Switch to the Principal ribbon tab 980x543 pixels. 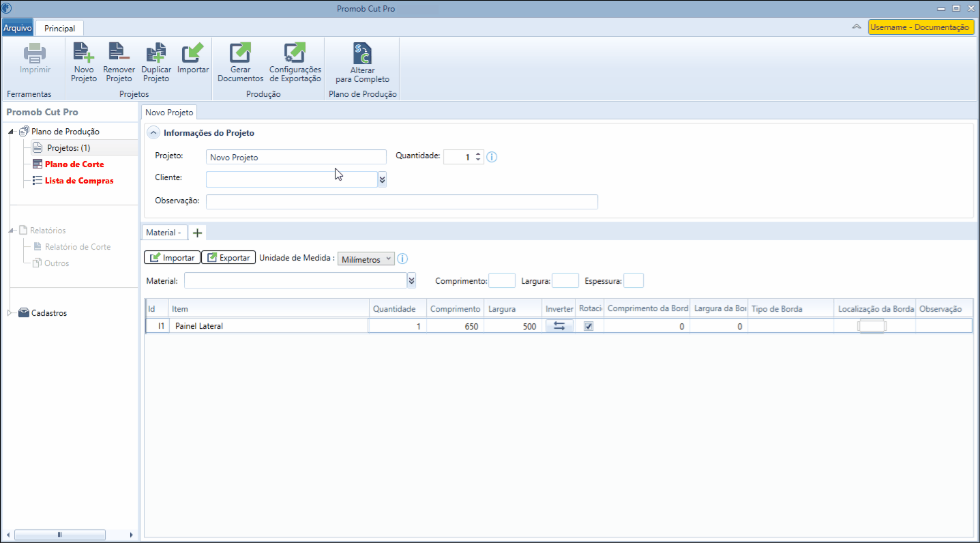coord(59,29)
